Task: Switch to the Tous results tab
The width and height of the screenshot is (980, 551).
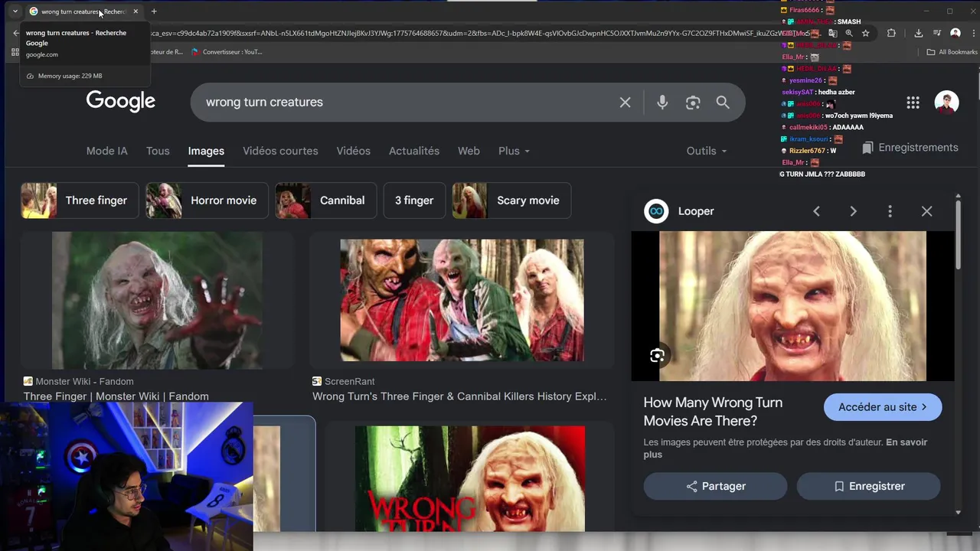Action: pyautogui.click(x=158, y=152)
